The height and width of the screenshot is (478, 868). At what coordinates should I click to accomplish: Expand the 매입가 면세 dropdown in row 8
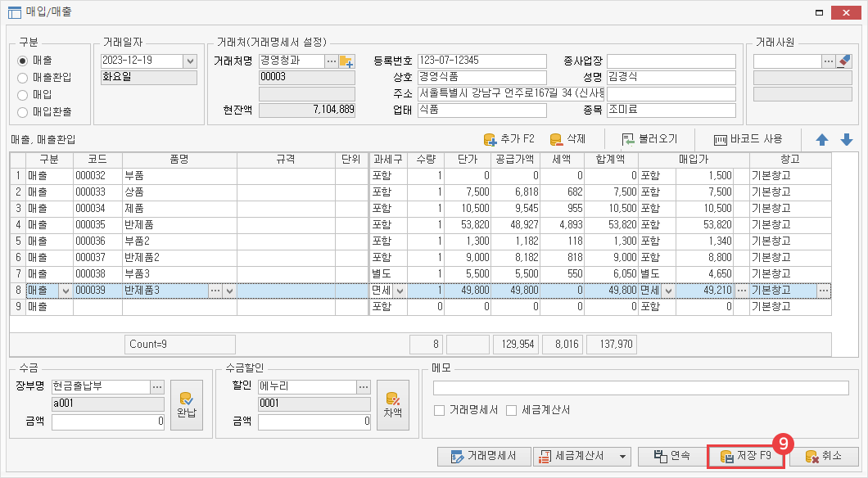669,291
